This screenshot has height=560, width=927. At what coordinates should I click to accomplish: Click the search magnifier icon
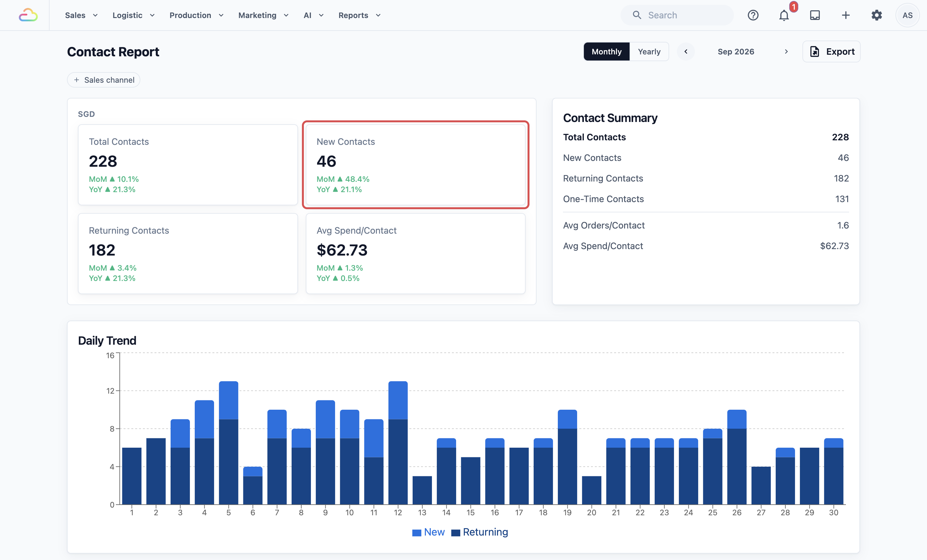(637, 15)
